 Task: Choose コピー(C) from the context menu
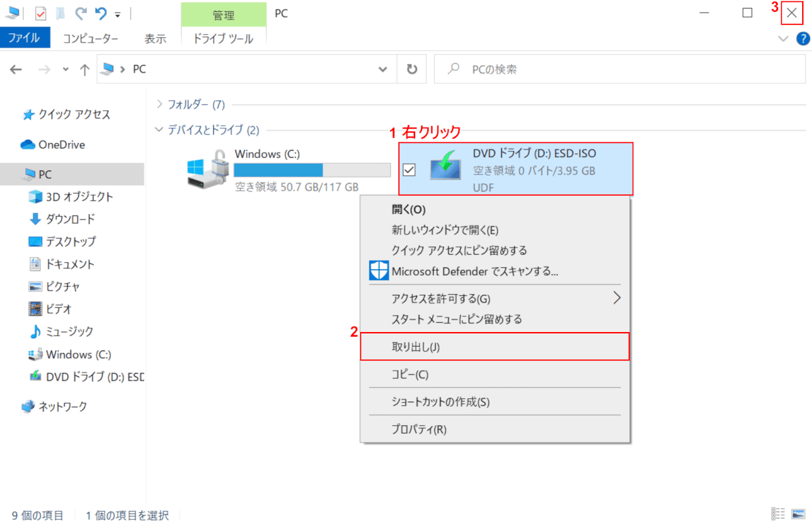[x=495, y=375]
